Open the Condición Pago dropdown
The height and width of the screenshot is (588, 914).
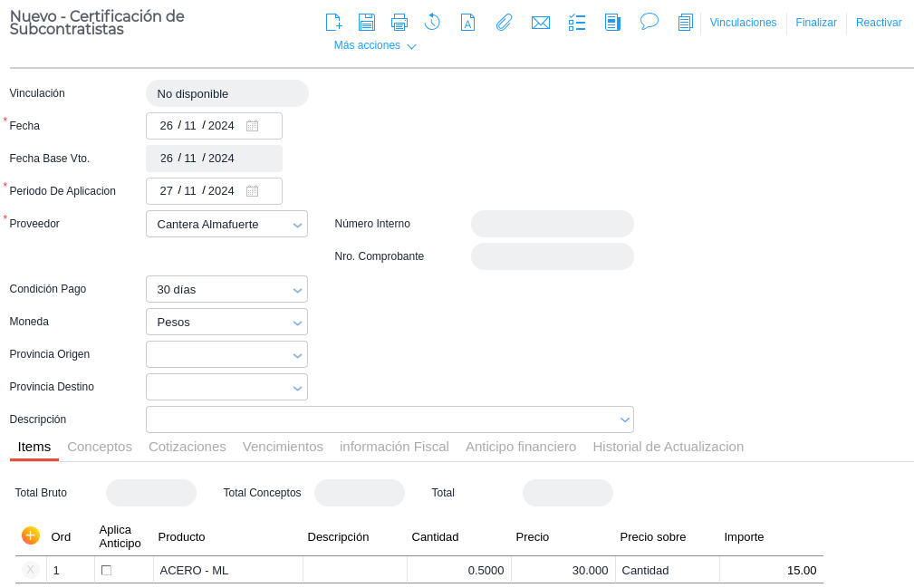click(x=297, y=290)
